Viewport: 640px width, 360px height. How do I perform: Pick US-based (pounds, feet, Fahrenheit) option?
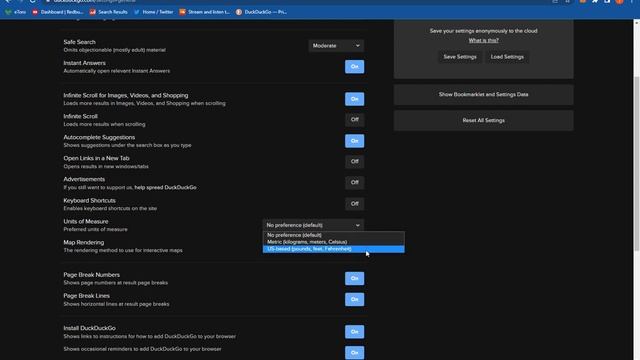(x=333, y=249)
